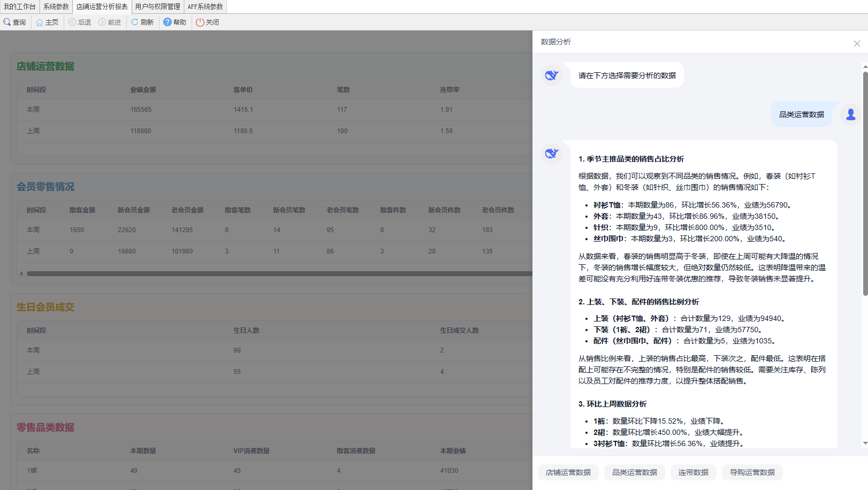The width and height of the screenshot is (868, 490).
Task: Switch to 我的工作台 tab
Action: tap(20, 7)
